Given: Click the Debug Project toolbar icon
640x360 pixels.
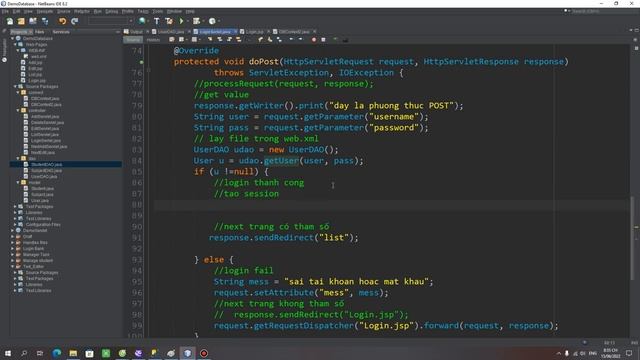Looking at the screenshot, I should coord(196,21).
